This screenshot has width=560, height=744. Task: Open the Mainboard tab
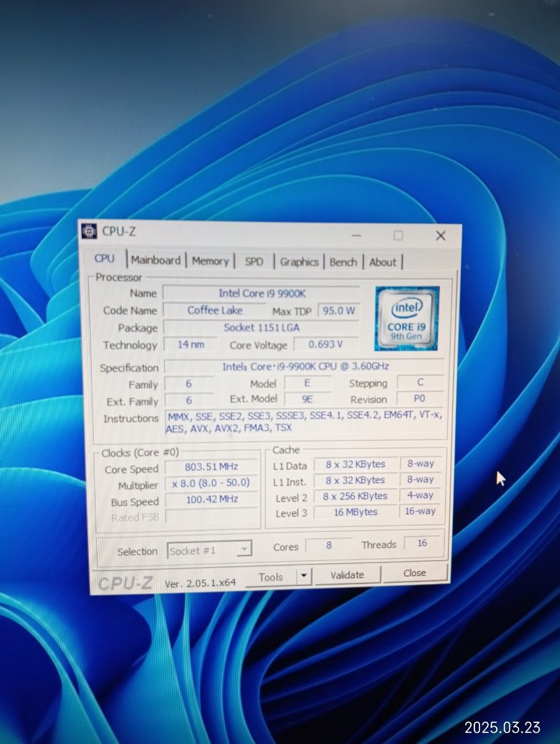156,260
